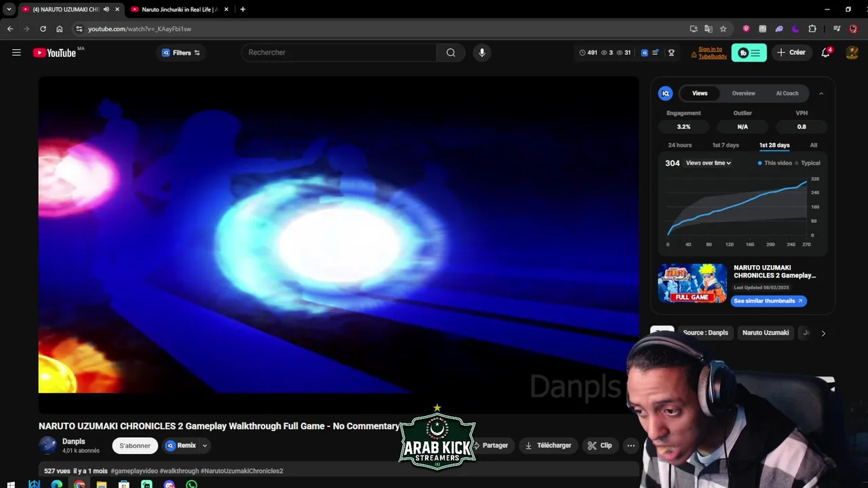Bookmark this page with the star icon

tap(723, 28)
